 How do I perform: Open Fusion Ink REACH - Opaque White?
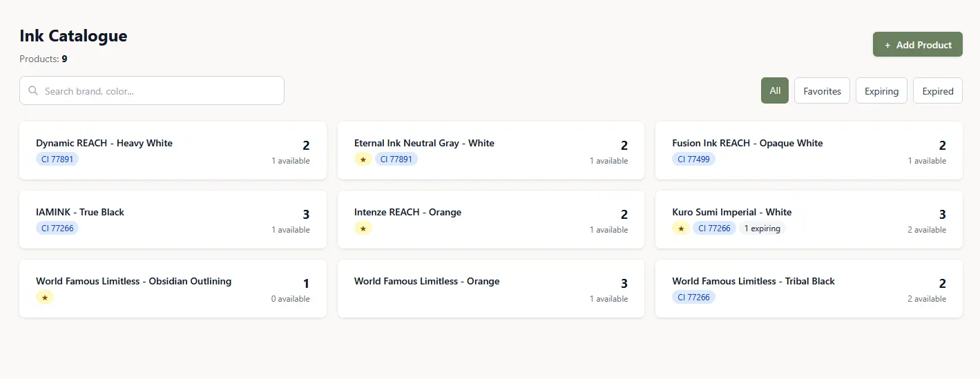(747, 143)
